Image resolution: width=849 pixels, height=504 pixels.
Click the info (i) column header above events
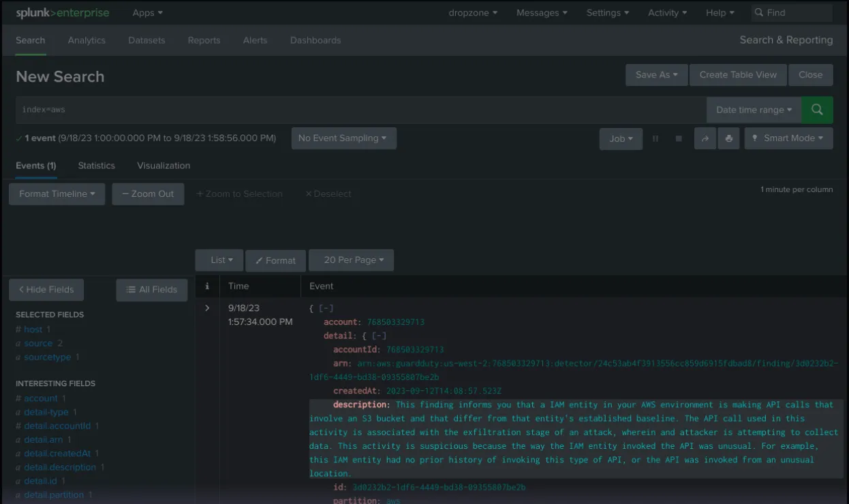tap(206, 285)
